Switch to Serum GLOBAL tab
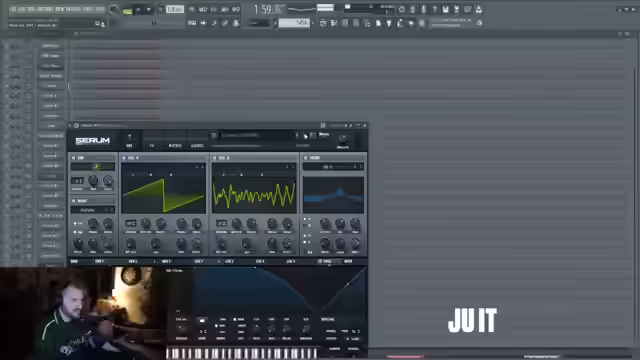The width and height of the screenshot is (640, 360). tap(198, 145)
